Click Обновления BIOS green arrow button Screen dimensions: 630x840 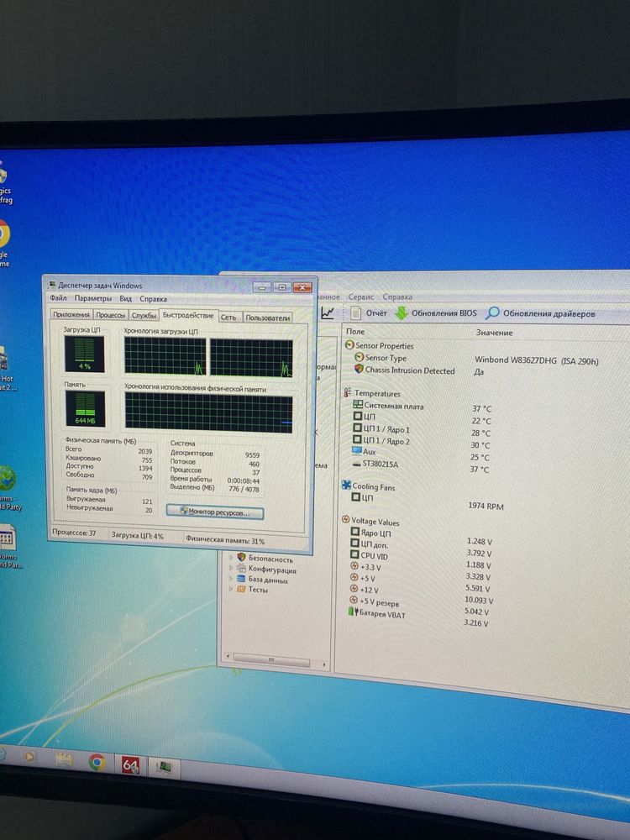point(435,313)
